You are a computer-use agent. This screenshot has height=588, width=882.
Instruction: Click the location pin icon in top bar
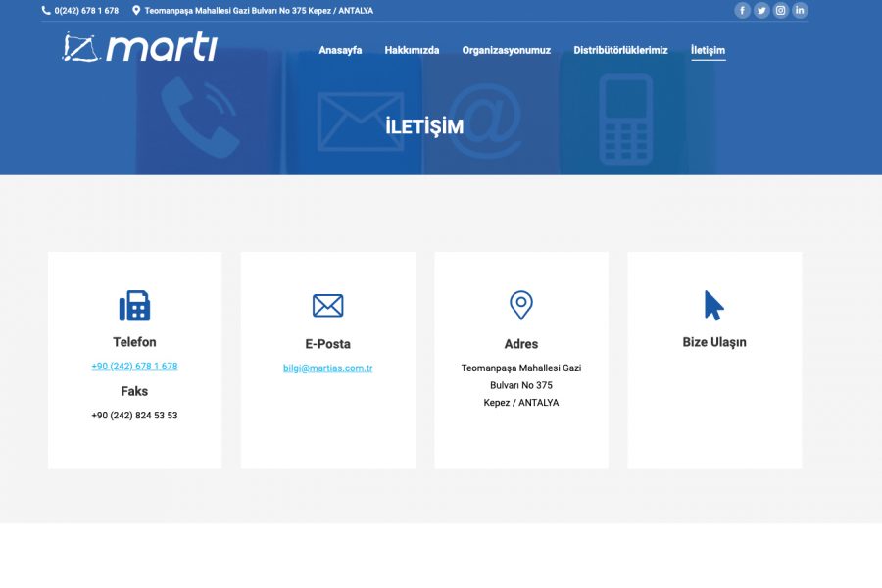[x=136, y=11]
